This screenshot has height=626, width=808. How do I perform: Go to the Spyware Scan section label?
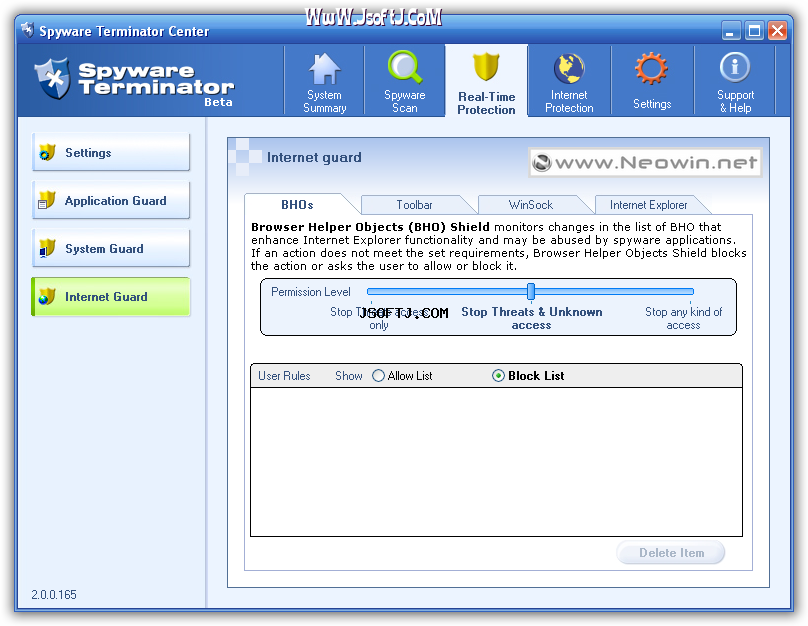(x=405, y=101)
